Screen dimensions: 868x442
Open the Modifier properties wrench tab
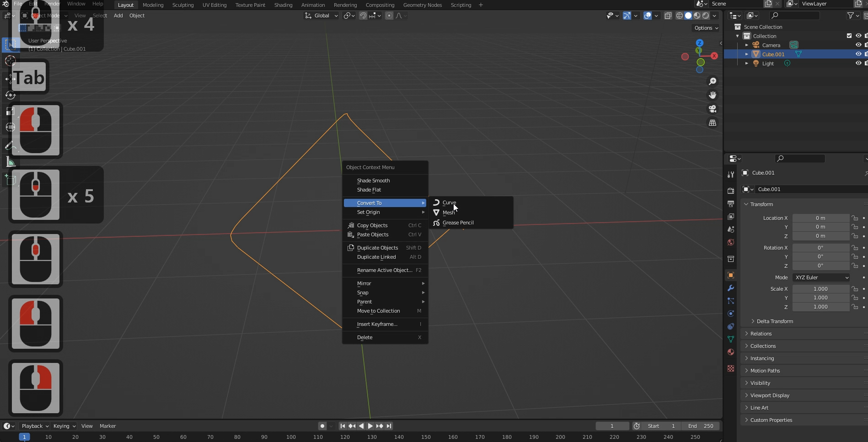pos(731,288)
